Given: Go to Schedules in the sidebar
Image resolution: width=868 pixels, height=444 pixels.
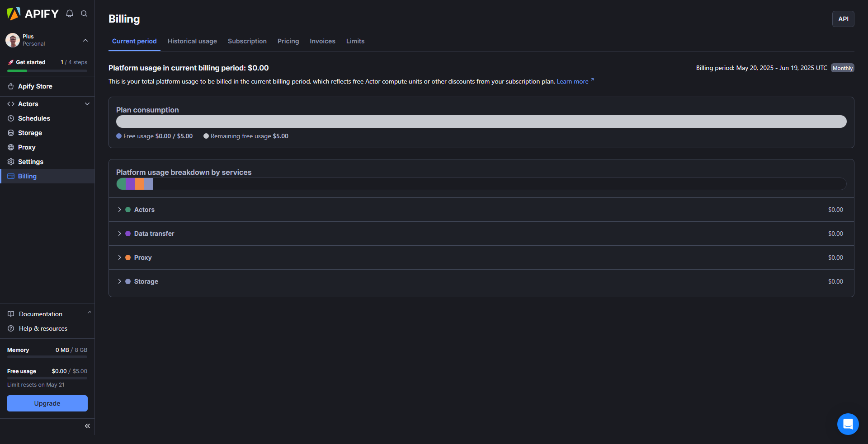Looking at the screenshot, I should [34, 118].
